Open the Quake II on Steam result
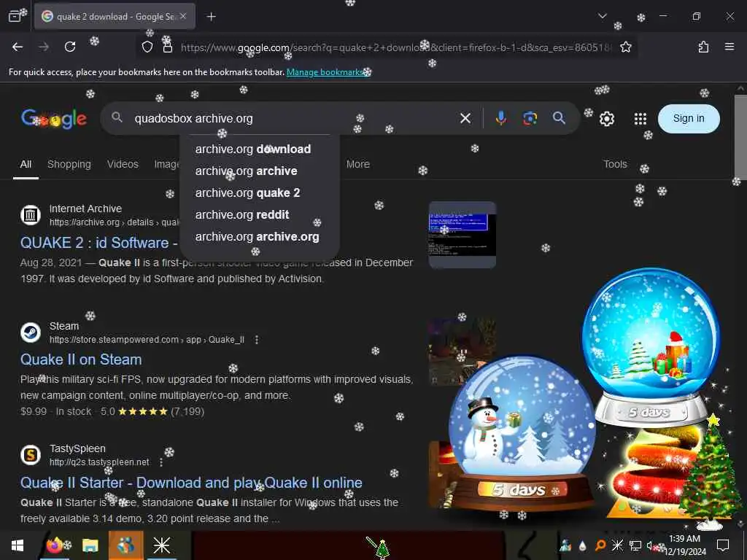Screen dimensions: 747x560 click(81, 359)
